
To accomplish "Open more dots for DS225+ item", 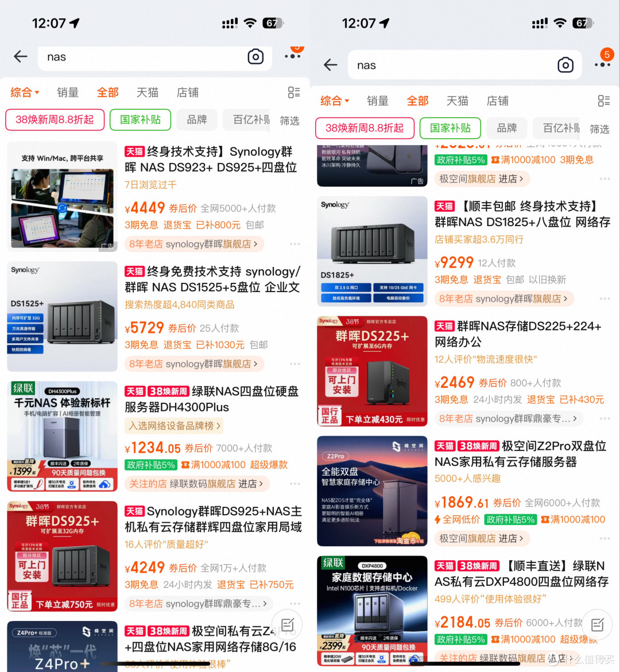I will pos(604,419).
